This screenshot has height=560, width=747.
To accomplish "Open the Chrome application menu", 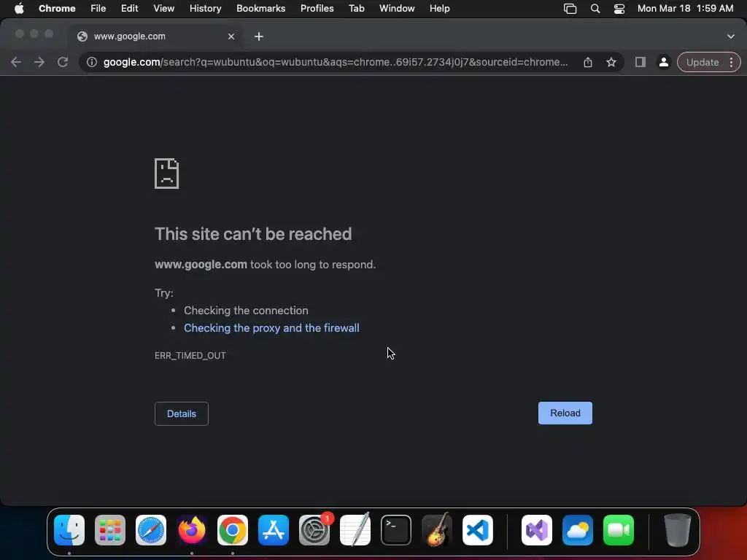I will [57, 9].
